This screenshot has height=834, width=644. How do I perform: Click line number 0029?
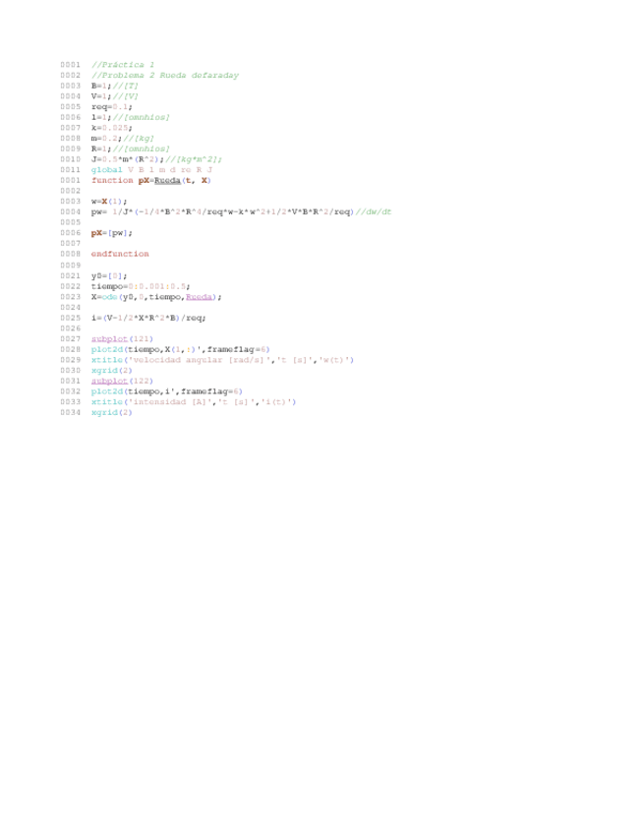(x=70, y=360)
